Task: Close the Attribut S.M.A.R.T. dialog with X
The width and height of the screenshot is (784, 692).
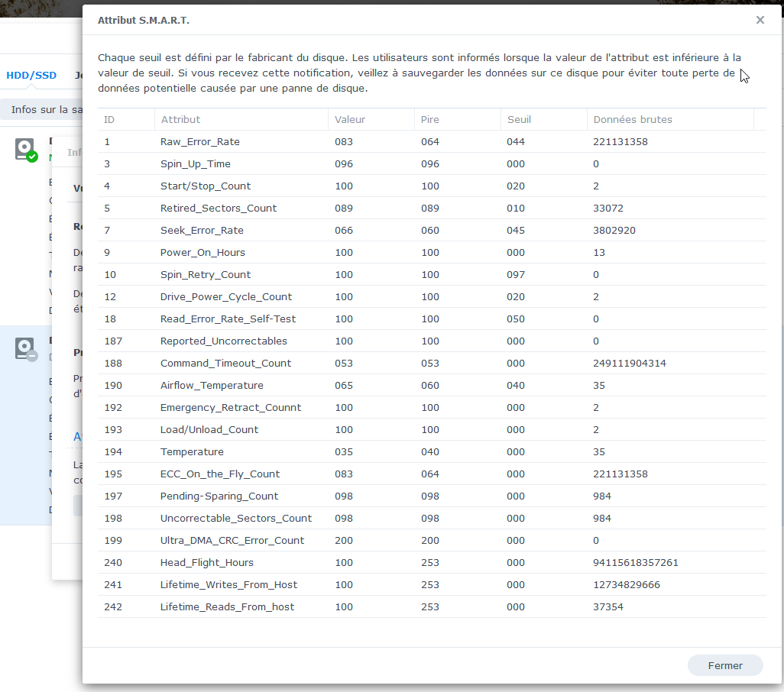Action: [760, 20]
